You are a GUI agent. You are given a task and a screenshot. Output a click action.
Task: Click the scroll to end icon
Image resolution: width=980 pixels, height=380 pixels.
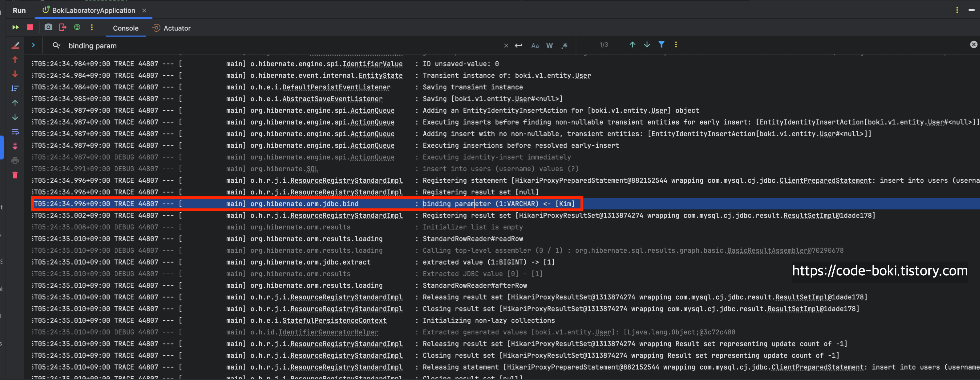point(15,146)
